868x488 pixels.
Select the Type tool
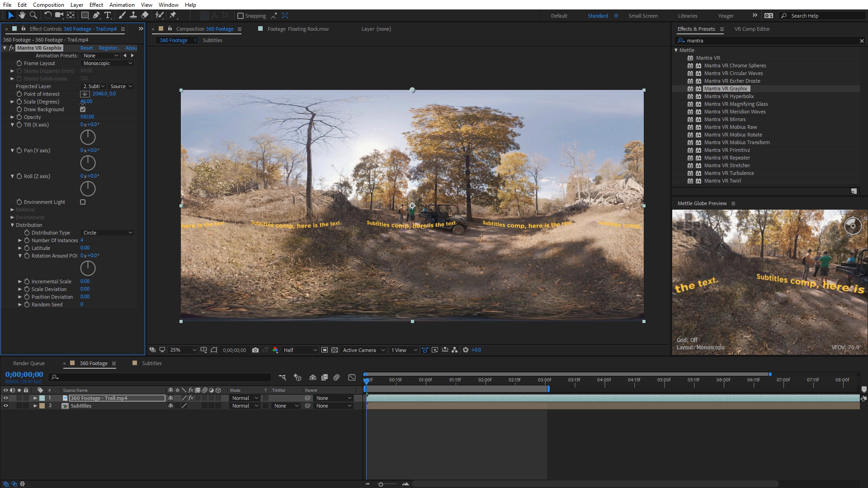click(x=108, y=15)
